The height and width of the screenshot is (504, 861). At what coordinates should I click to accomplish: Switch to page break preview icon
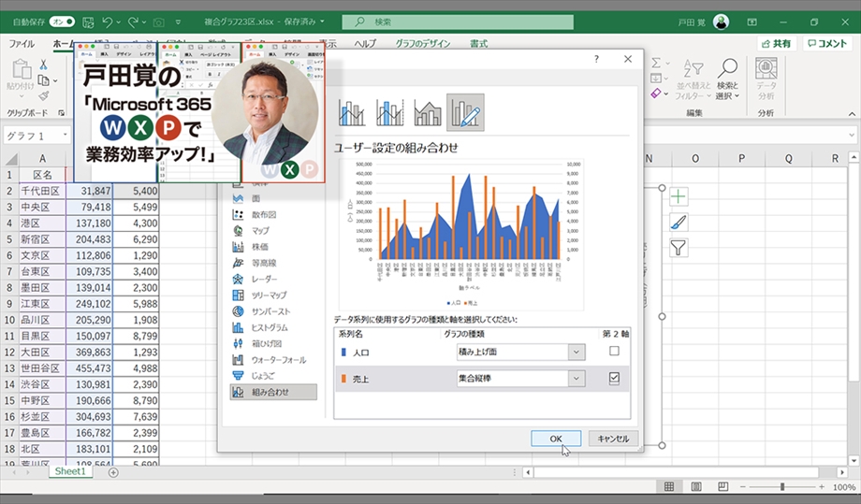722,486
